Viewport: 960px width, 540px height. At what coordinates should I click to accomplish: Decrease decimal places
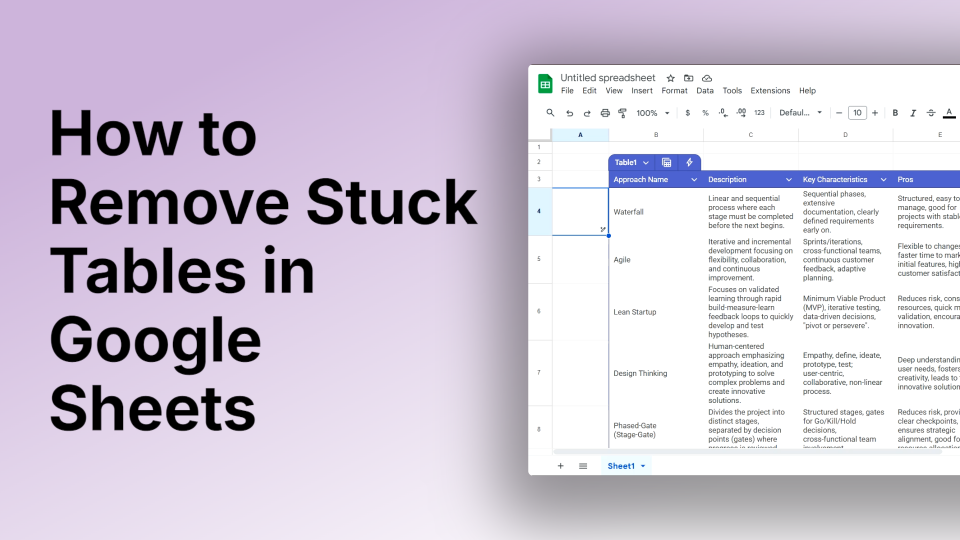tap(723, 113)
